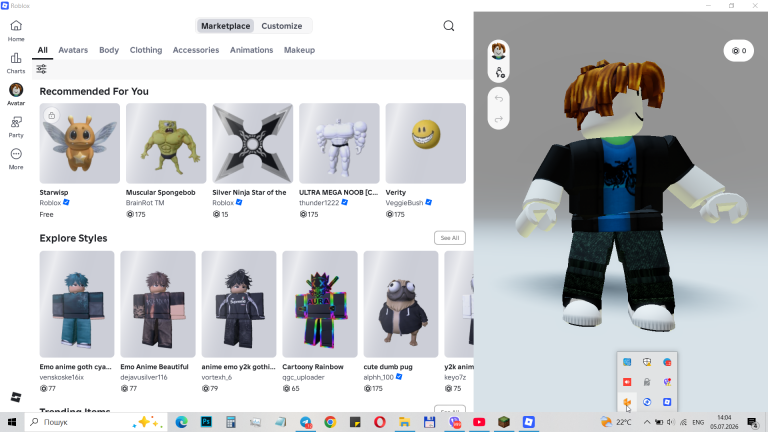
Task: Open the Minecraft grass block taskbar icon
Action: [x=504, y=422]
